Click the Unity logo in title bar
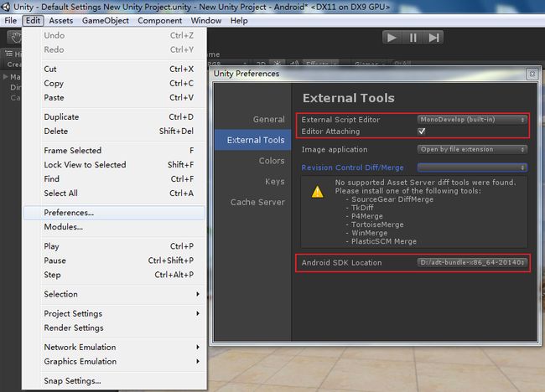545x392 pixels. [6, 7]
